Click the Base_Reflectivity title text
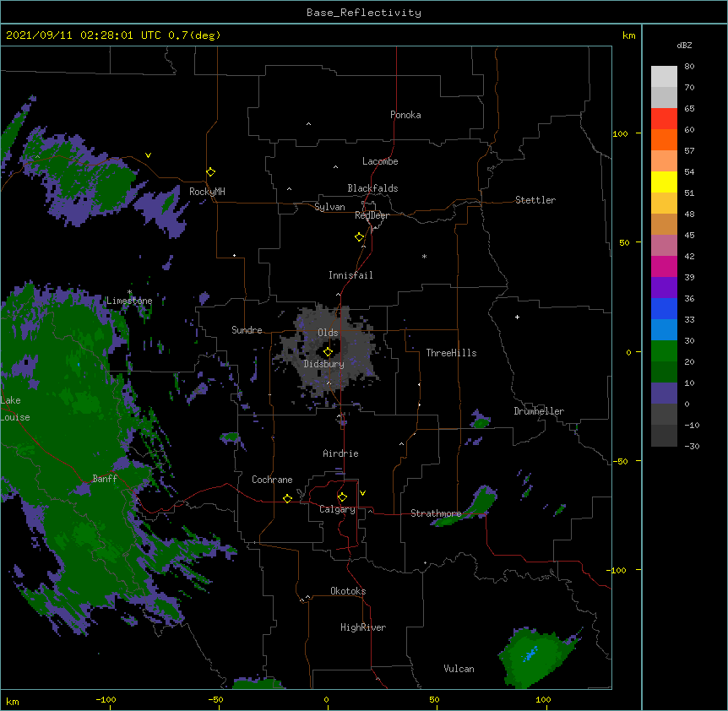This screenshot has width=728, height=711. coord(364,13)
